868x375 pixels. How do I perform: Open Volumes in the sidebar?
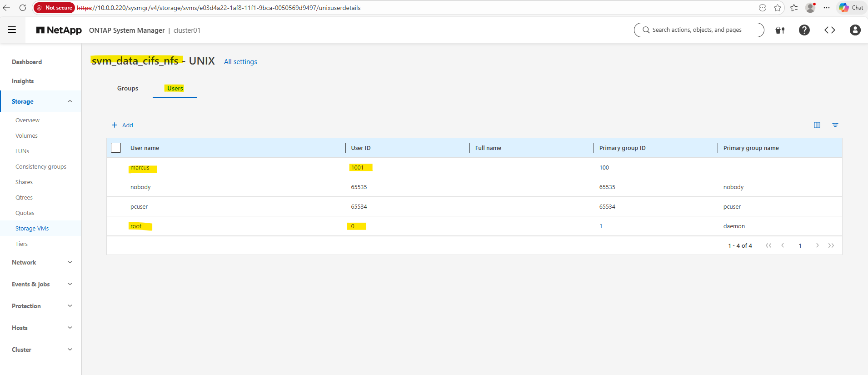(x=26, y=136)
